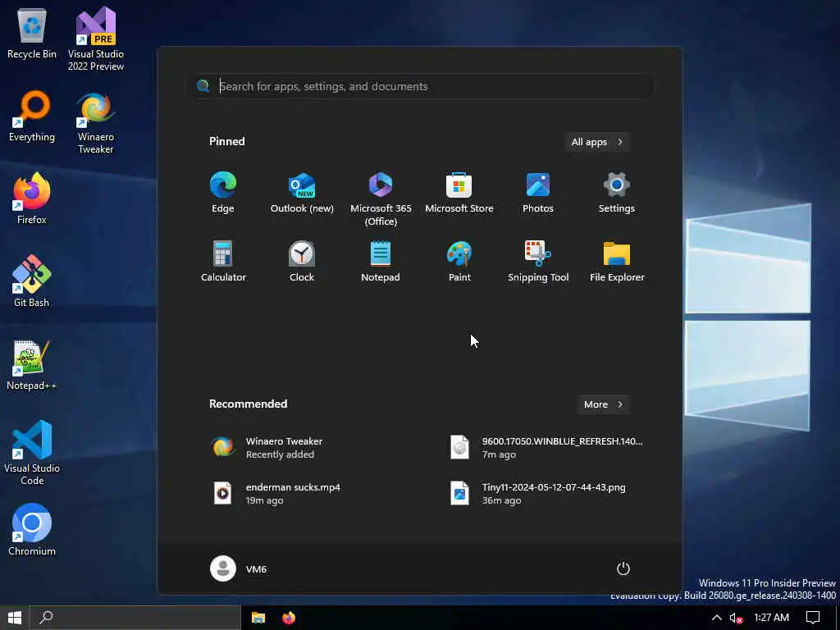Open recommended 9600.17050.WINBLUE_REFRESH file
Image resolution: width=840 pixels, height=630 pixels.
pos(547,447)
